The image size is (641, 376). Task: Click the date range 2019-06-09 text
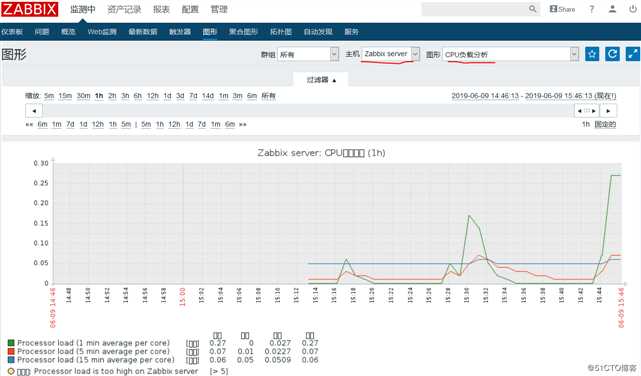pos(533,96)
